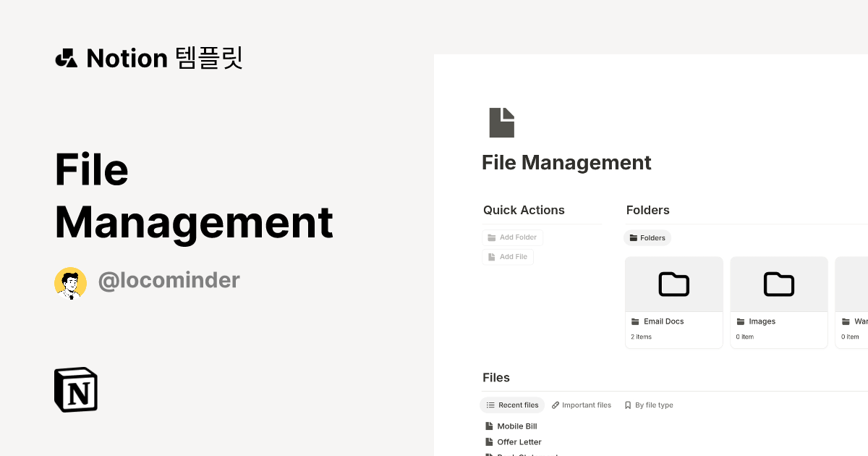Screen dimensions: 868x456
Task: Open the @locominder profile link
Action: (169, 280)
